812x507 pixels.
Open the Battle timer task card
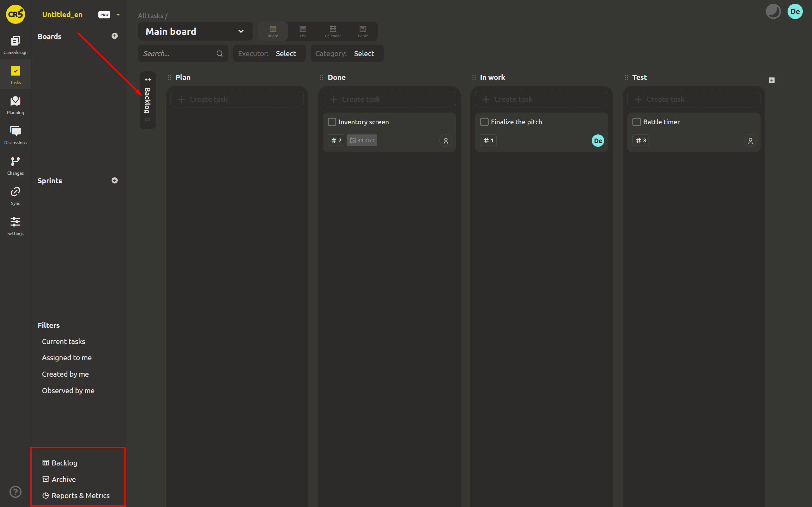694,132
